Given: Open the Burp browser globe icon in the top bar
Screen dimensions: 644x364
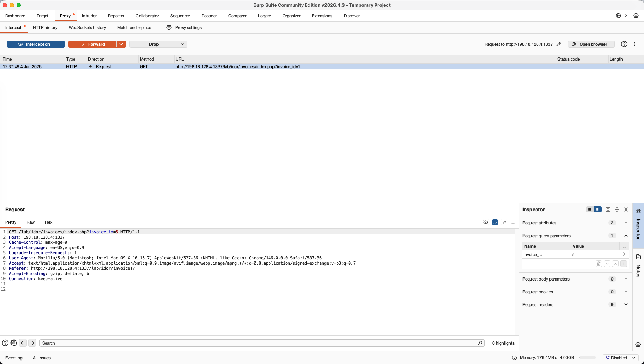Looking at the screenshot, I should (x=618, y=16).
